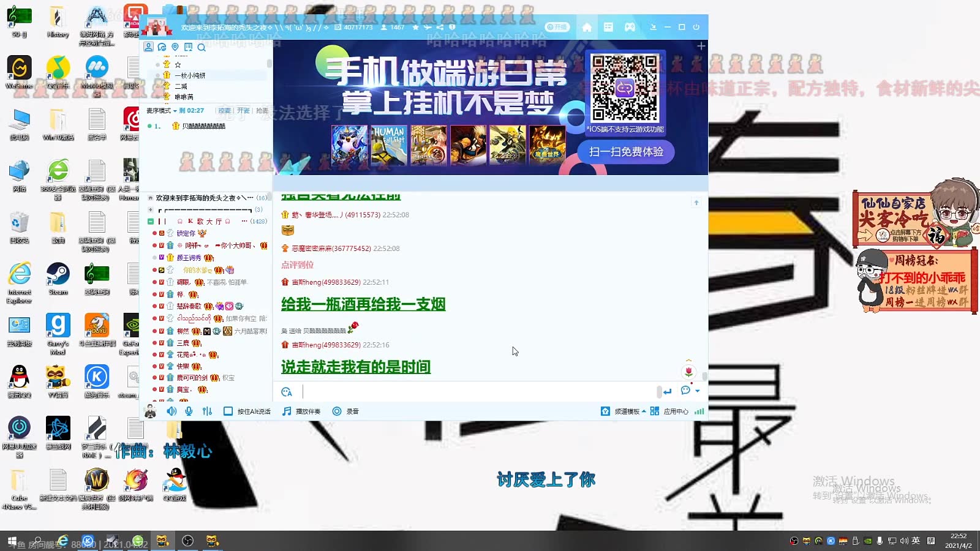Viewport: 980px width, 551px height.
Task: Select the user list tab icon
Action: [148, 47]
